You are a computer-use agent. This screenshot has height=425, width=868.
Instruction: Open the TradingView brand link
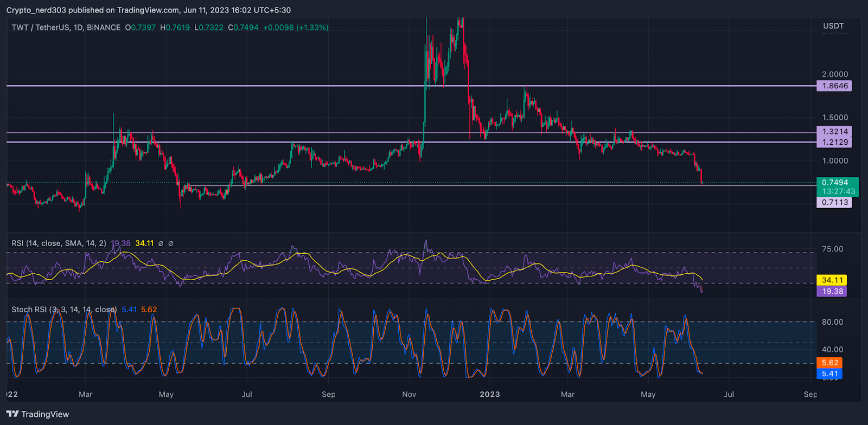pyautogui.click(x=38, y=414)
